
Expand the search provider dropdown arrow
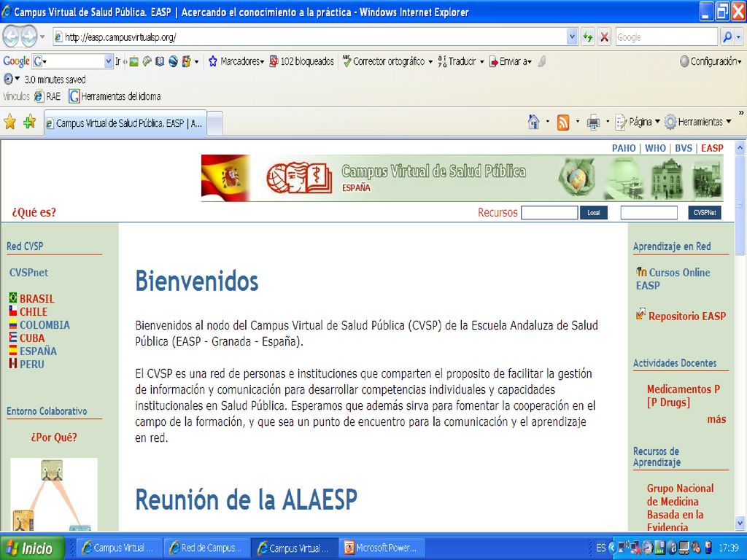coord(738,36)
